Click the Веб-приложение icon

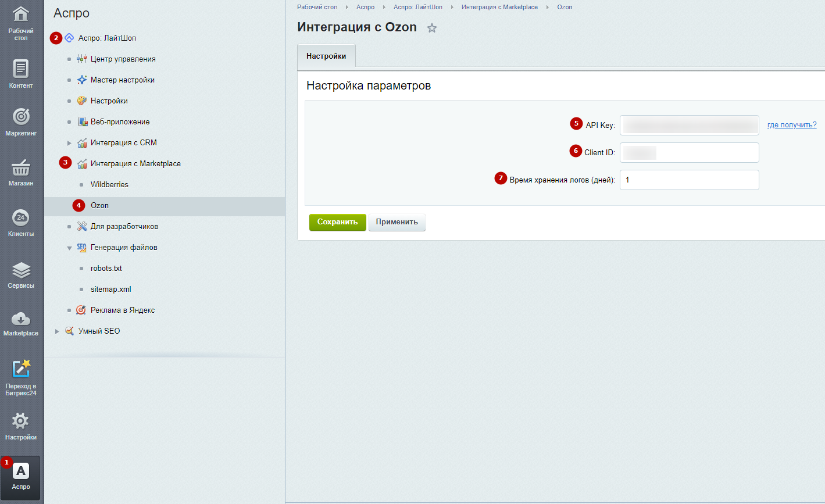click(81, 122)
